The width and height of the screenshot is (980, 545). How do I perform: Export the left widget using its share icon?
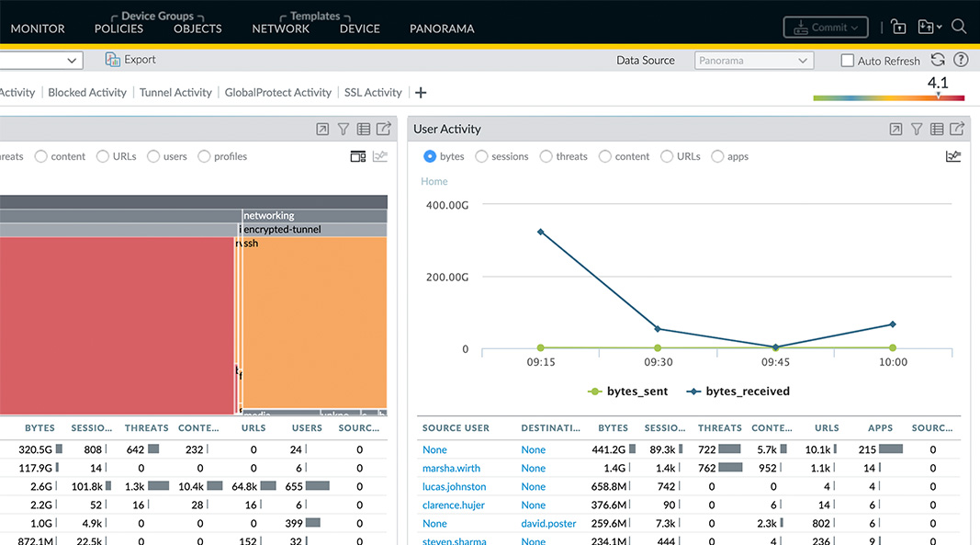pos(384,129)
